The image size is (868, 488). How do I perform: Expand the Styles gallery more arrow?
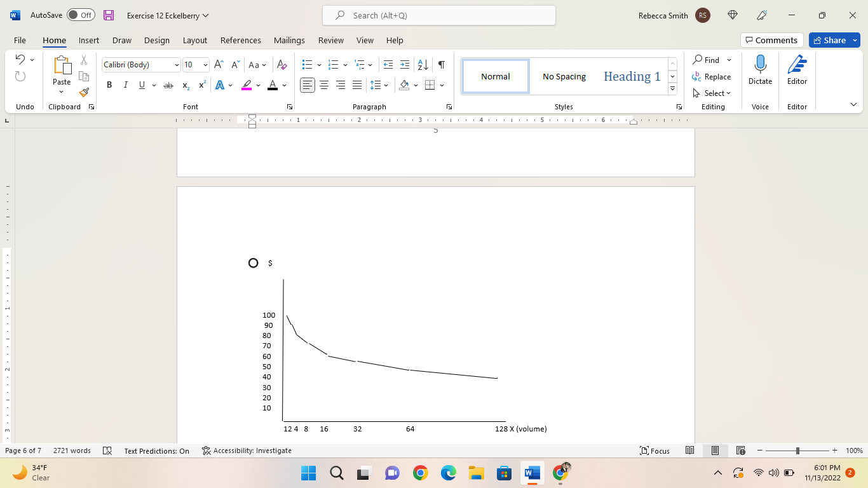click(x=673, y=89)
